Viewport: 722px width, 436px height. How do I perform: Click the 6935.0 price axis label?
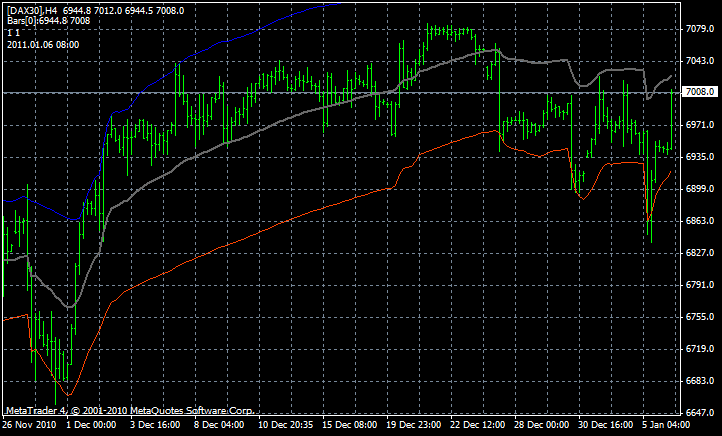coord(700,157)
